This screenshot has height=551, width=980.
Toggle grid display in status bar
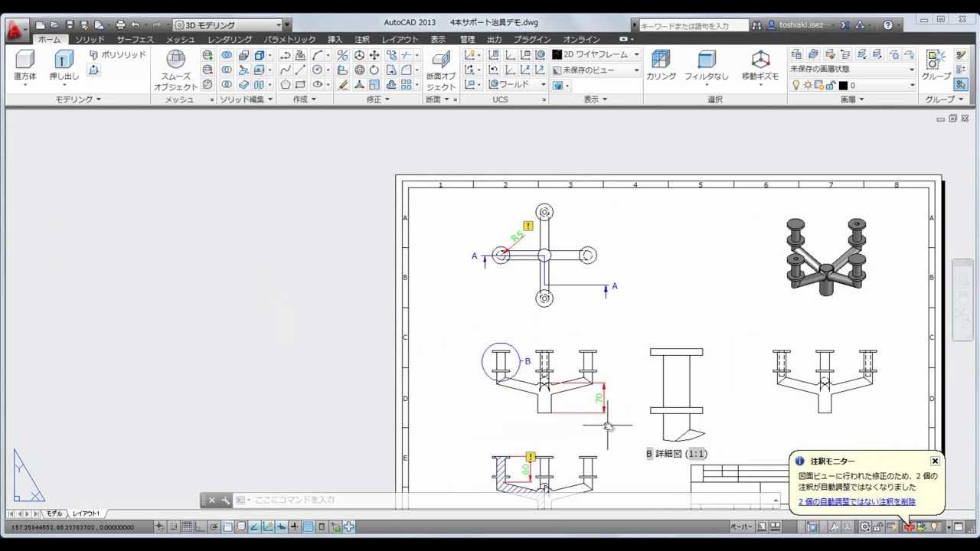click(186, 527)
